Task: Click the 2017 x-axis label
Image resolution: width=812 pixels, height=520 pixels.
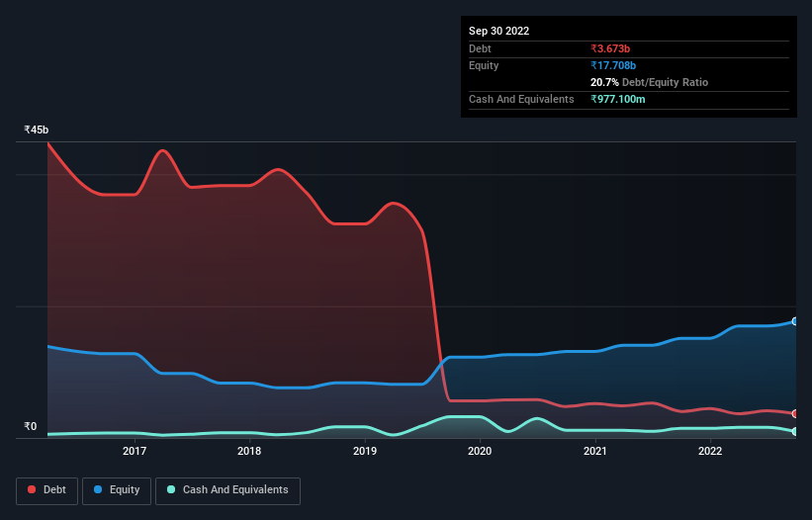Action: 135,451
